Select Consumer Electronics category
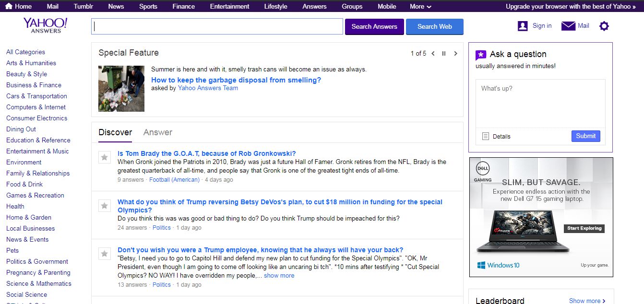This screenshot has height=304, width=644. 36,118
